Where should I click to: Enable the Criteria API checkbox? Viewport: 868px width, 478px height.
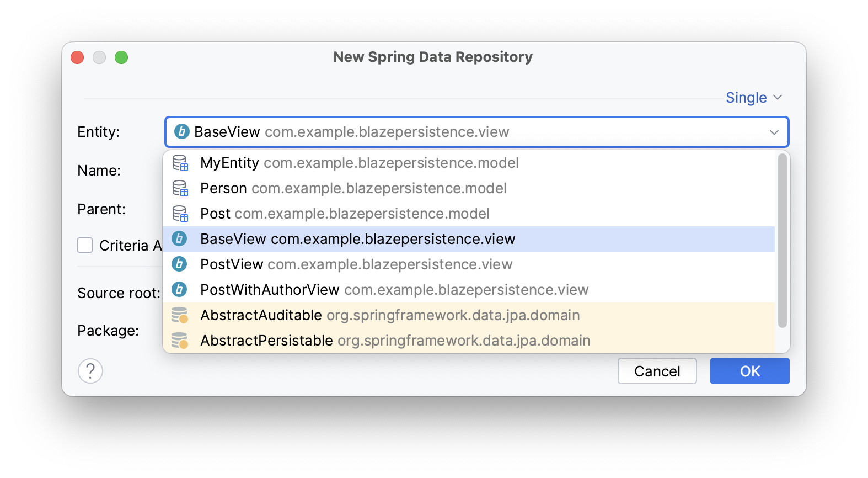(x=85, y=245)
